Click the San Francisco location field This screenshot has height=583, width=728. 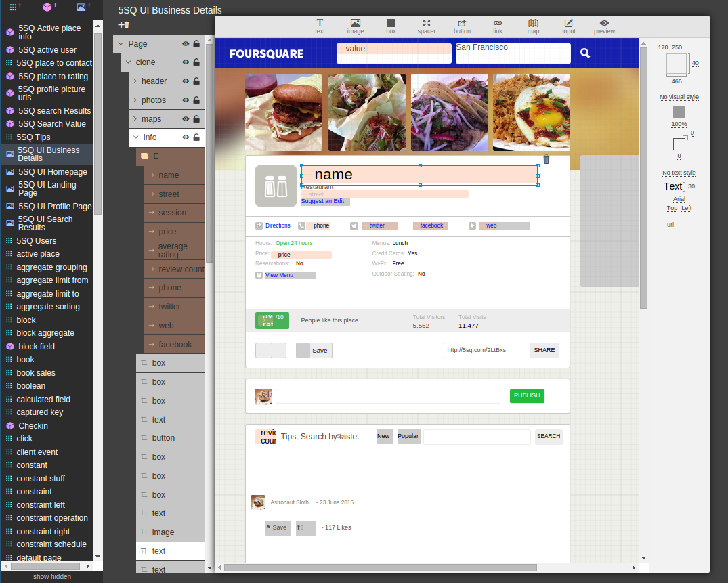click(513, 53)
